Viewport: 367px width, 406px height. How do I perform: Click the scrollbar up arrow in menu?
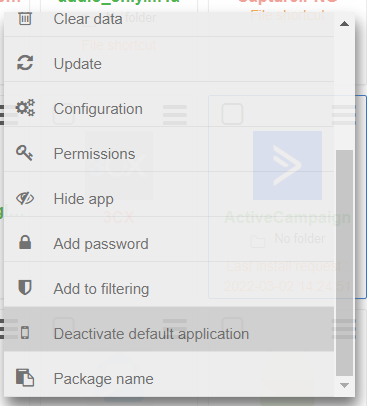[344, 24]
